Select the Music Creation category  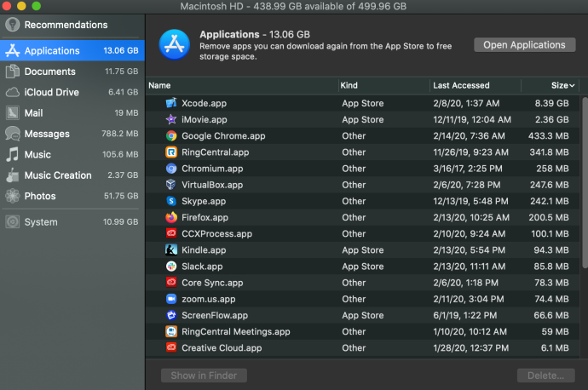72,175
